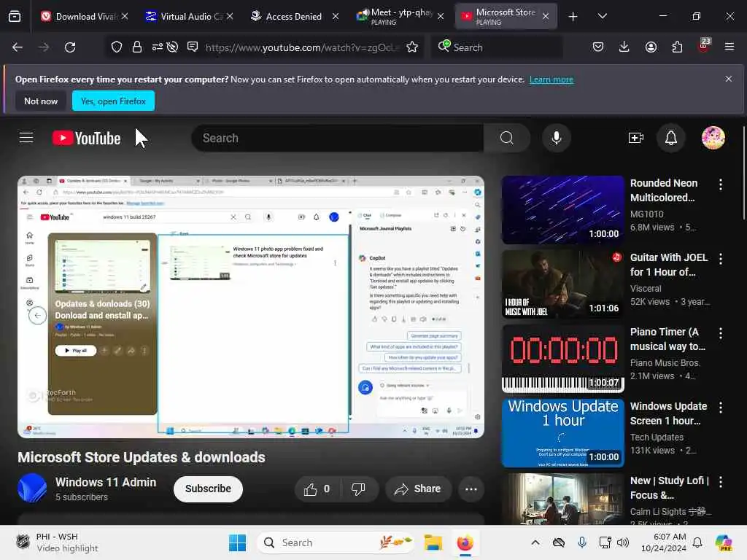This screenshot has height=560, width=747.
Task: Click Firefox icon in the taskbar
Action: tap(465, 542)
